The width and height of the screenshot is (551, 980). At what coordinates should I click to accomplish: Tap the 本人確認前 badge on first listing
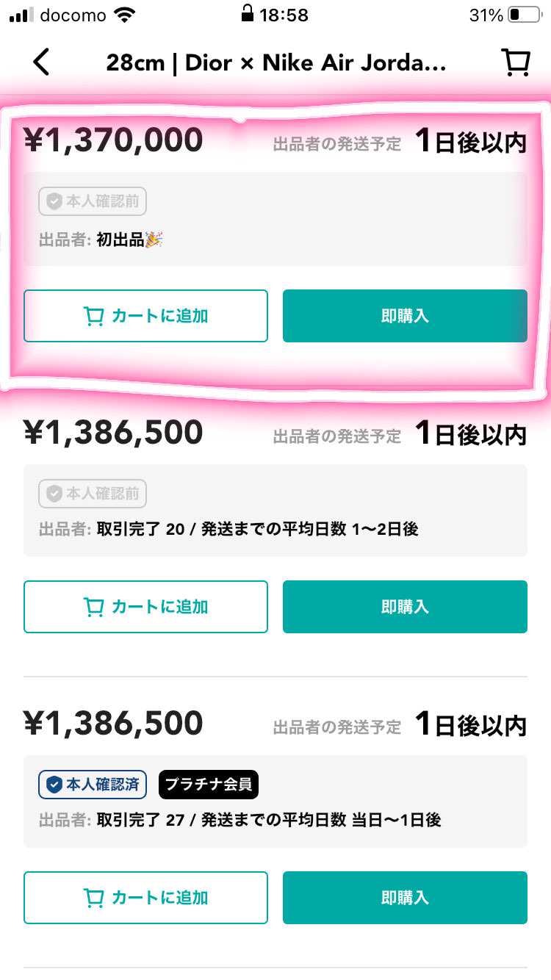tap(93, 201)
